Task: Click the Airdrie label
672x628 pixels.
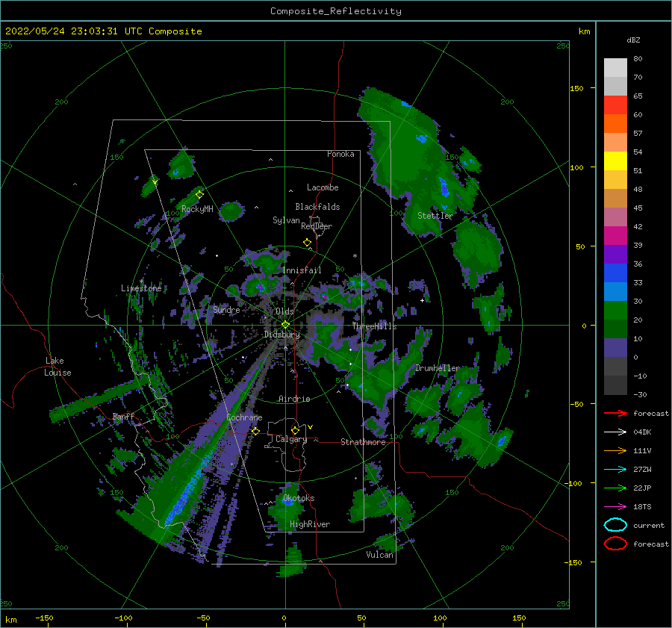Action: pos(294,399)
